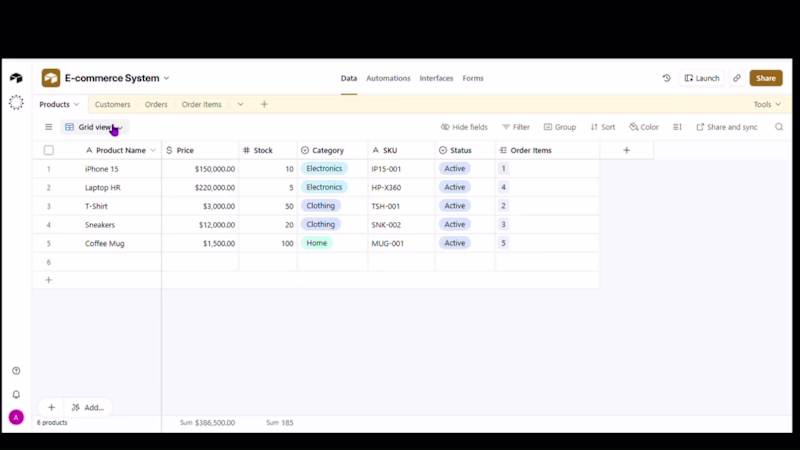Viewport: 800px width, 450px height.
Task: Select the Coffee Mug cell
Action: [x=105, y=243]
